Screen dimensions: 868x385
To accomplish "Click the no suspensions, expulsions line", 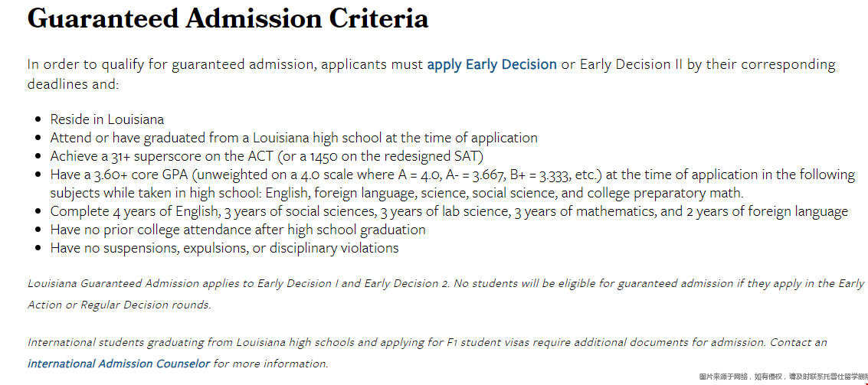I will pyautogui.click(x=224, y=248).
